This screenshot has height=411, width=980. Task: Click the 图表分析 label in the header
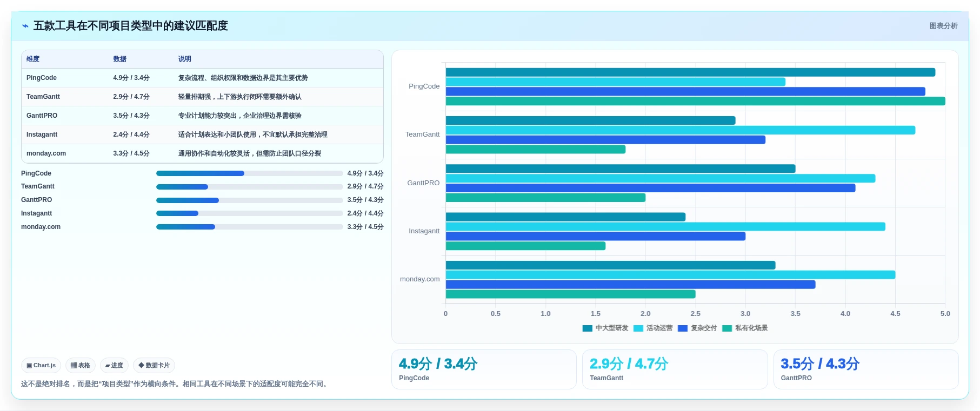[x=943, y=26]
